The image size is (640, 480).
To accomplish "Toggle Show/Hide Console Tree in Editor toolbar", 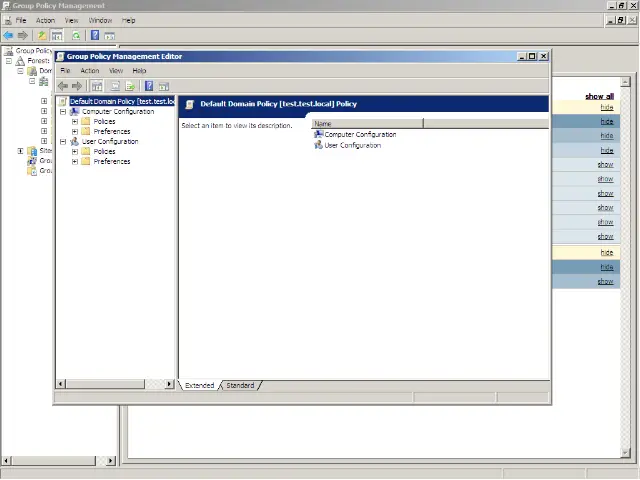I will point(97,86).
